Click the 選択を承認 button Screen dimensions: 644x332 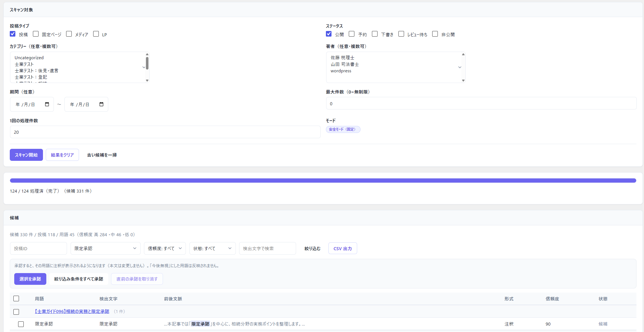(x=30, y=279)
